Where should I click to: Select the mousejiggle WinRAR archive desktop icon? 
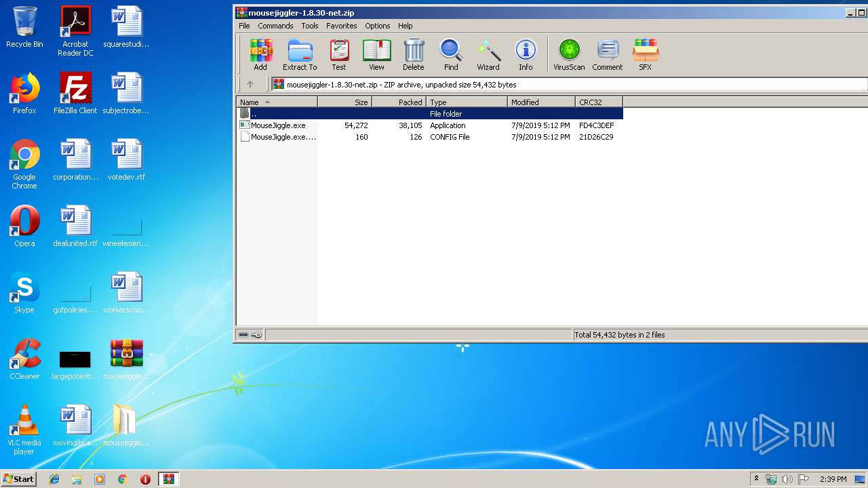coord(126,359)
